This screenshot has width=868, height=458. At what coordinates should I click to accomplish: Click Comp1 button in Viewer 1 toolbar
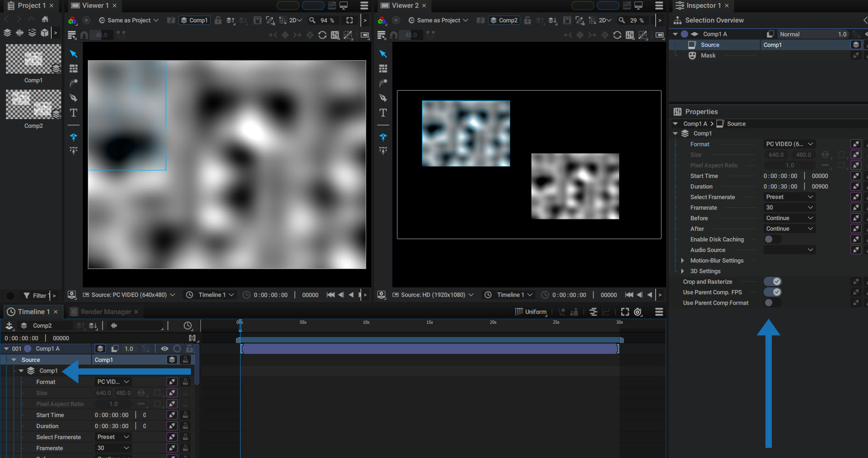[x=195, y=20]
